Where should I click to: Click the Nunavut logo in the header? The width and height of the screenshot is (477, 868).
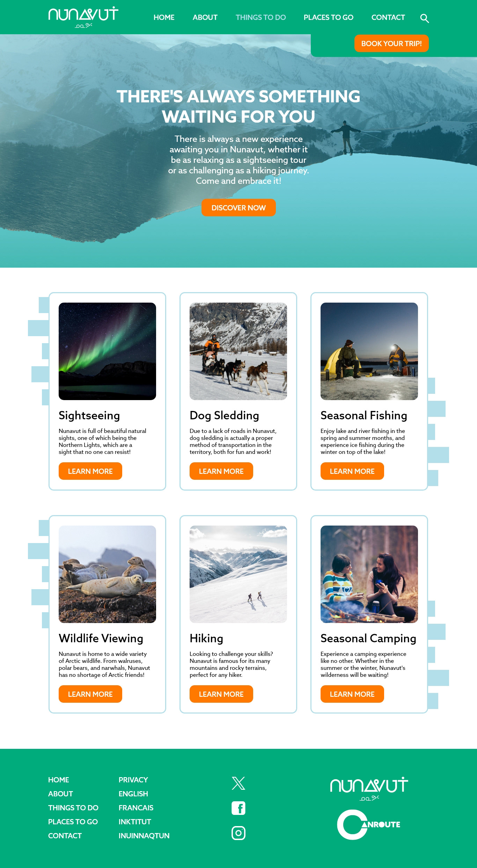(x=83, y=17)
